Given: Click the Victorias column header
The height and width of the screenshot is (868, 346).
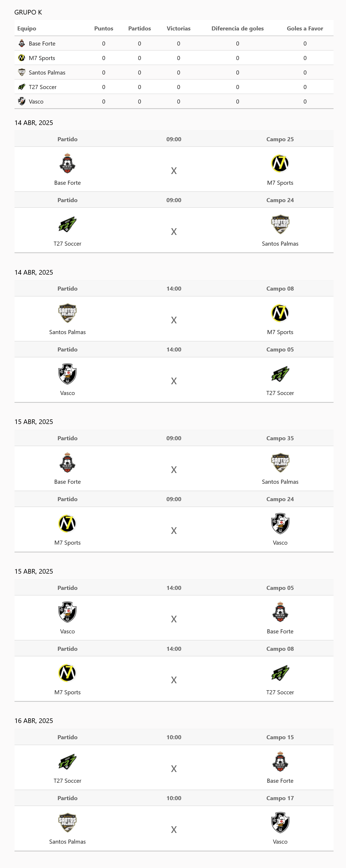Looking at the screenshot, I should click(x=179, y=29).
